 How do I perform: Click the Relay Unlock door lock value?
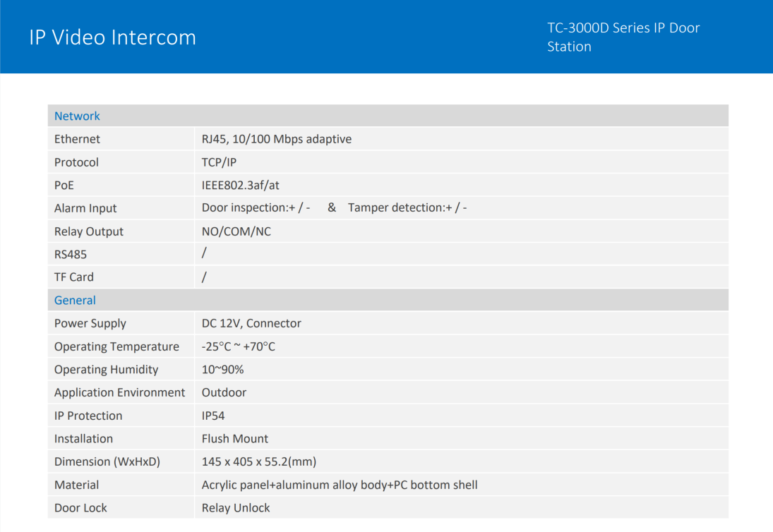click(236, 508)
